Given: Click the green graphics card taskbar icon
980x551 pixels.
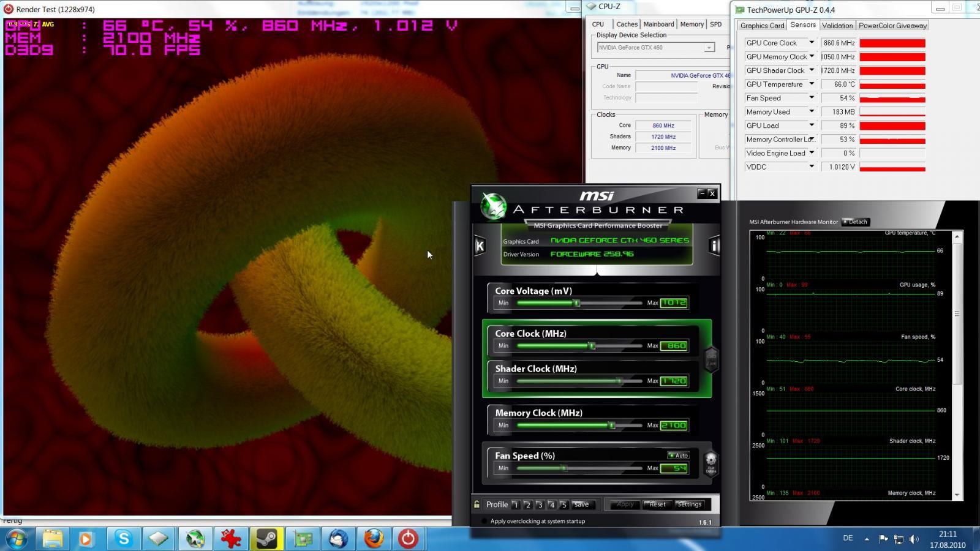Looking at the screenshot, I should (x=303, y=539).
